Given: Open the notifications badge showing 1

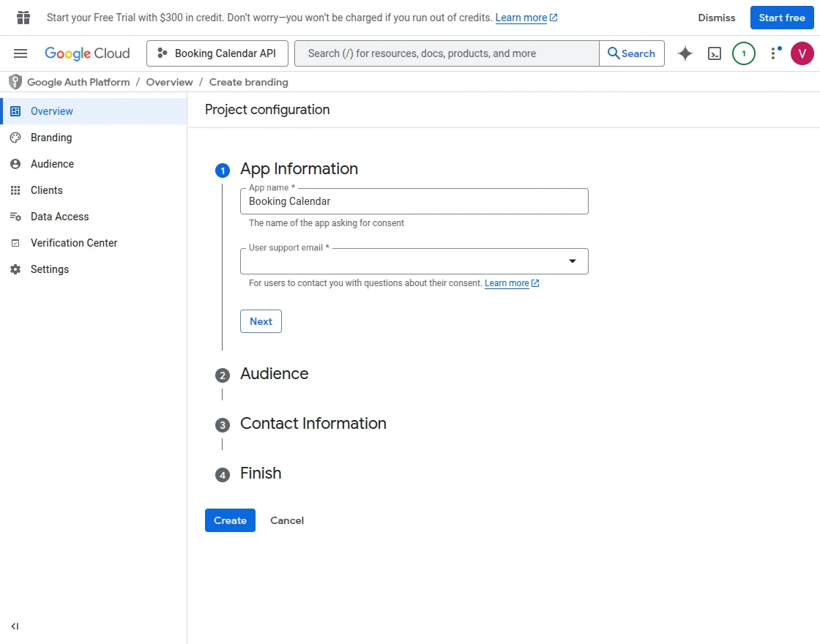Looking at the screenshot, I should click(x=744, y=53).
